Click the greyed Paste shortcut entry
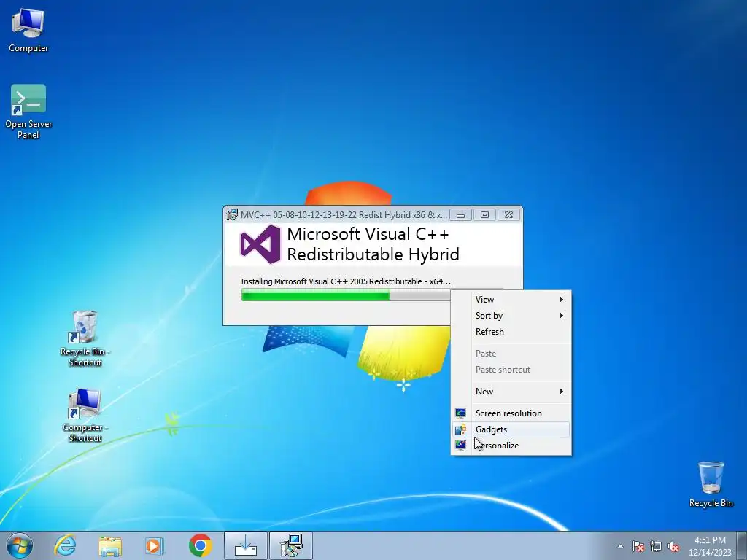This screenshot has height=560, width=747. [x=511, y=370]
